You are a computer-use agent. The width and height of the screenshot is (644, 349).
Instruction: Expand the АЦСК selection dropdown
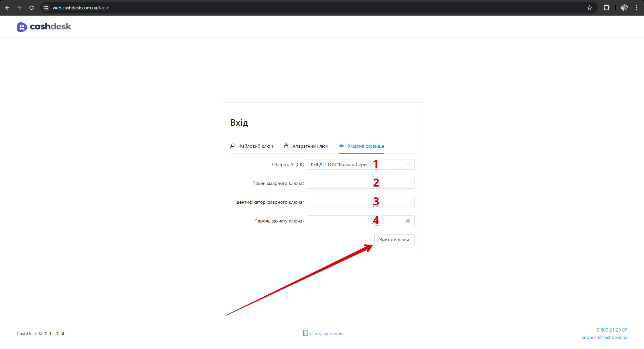click(356, 164)
